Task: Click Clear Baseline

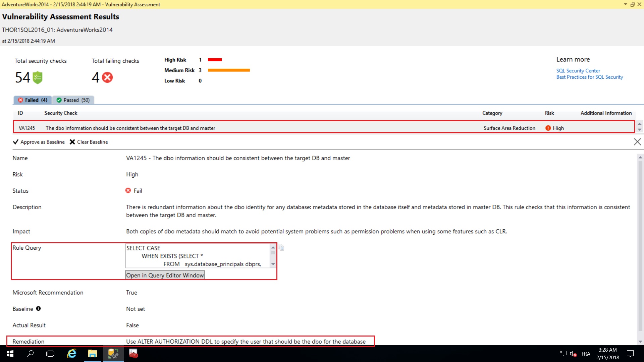Action: 89,142
